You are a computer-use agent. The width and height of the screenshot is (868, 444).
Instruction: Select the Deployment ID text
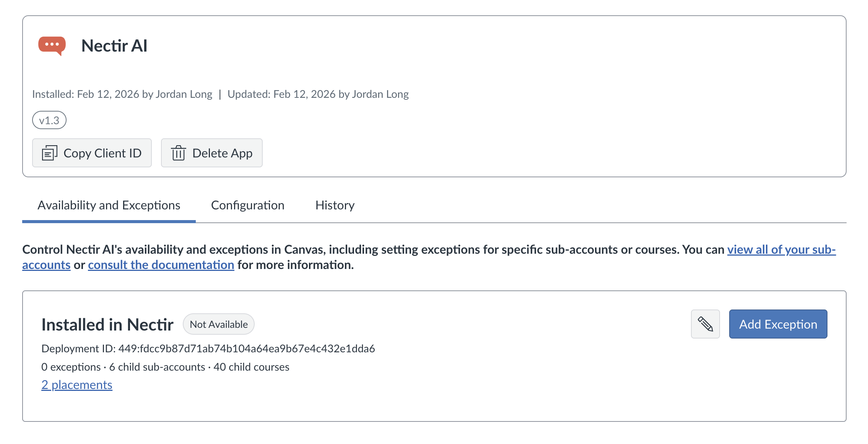click(208, 348)
